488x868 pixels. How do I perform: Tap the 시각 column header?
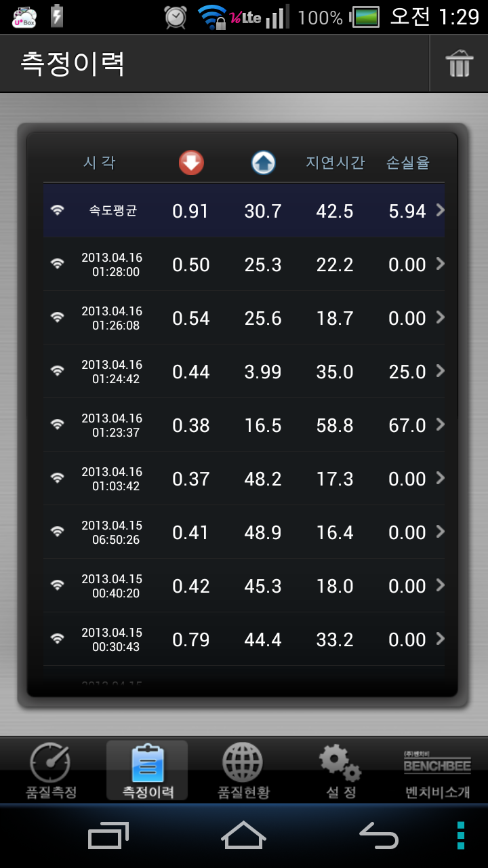(x=100, y=162)
